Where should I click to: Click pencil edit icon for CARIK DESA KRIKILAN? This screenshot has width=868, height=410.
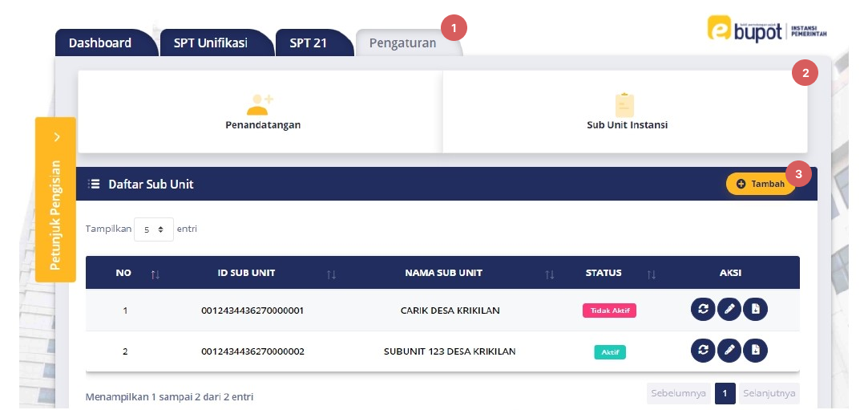[729, 309]
